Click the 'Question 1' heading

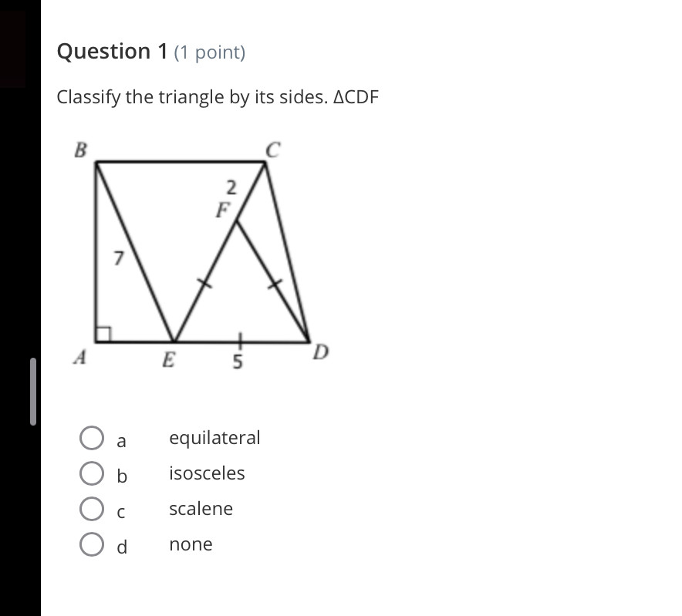coord(113,52)
